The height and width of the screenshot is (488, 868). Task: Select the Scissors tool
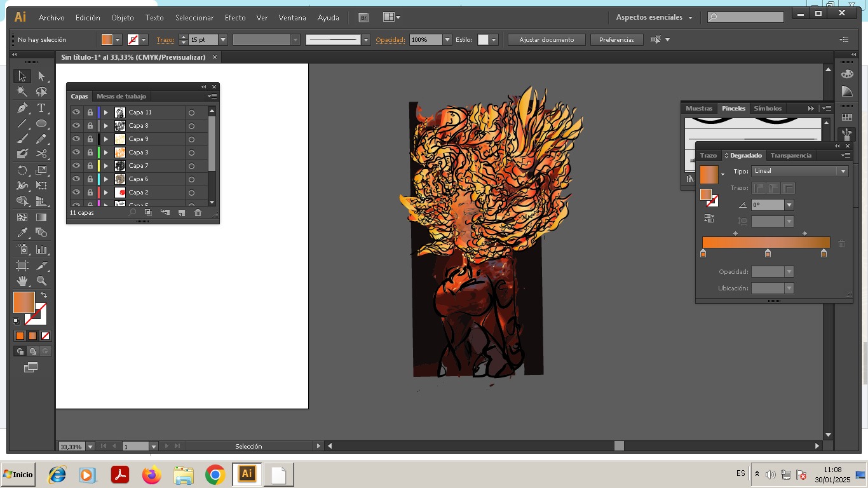coord(41,154)
